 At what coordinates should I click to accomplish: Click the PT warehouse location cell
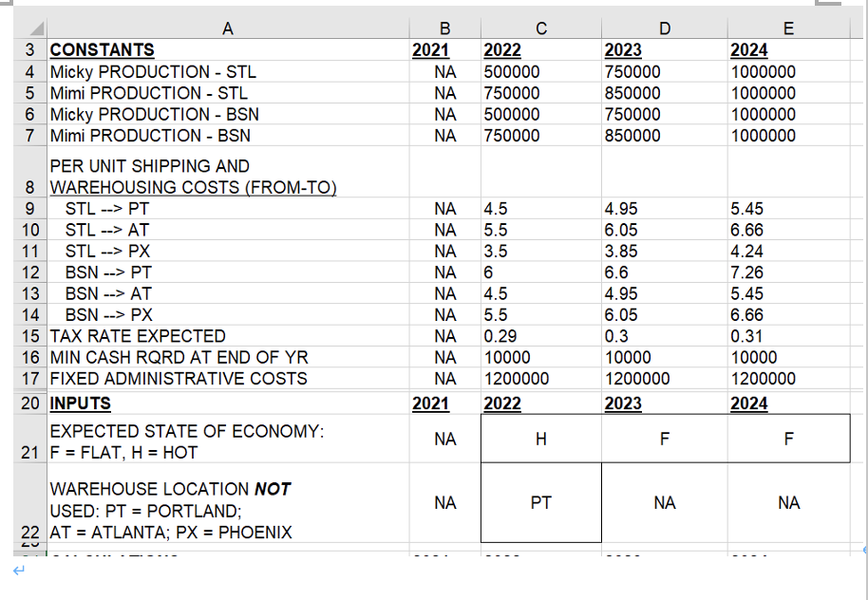pos(540,502)
